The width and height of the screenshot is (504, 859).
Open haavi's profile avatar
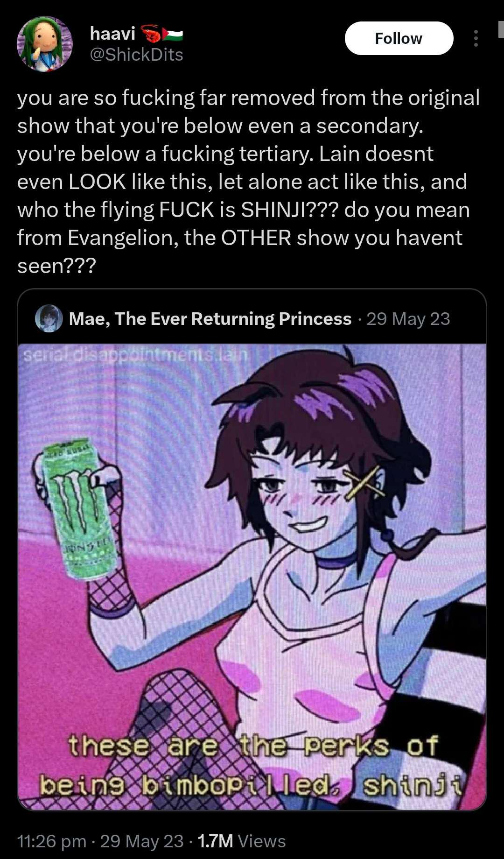point(45,44)
